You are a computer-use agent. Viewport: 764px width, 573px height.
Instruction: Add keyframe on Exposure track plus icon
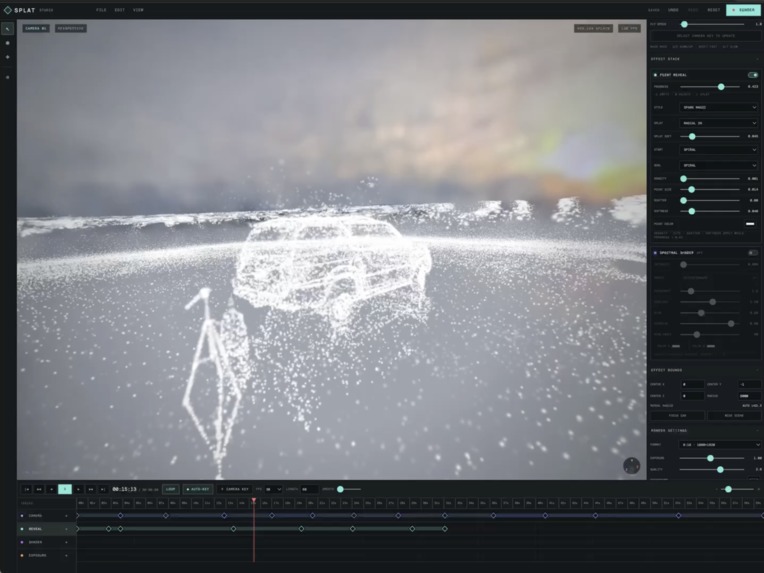(x=66, y=555)
